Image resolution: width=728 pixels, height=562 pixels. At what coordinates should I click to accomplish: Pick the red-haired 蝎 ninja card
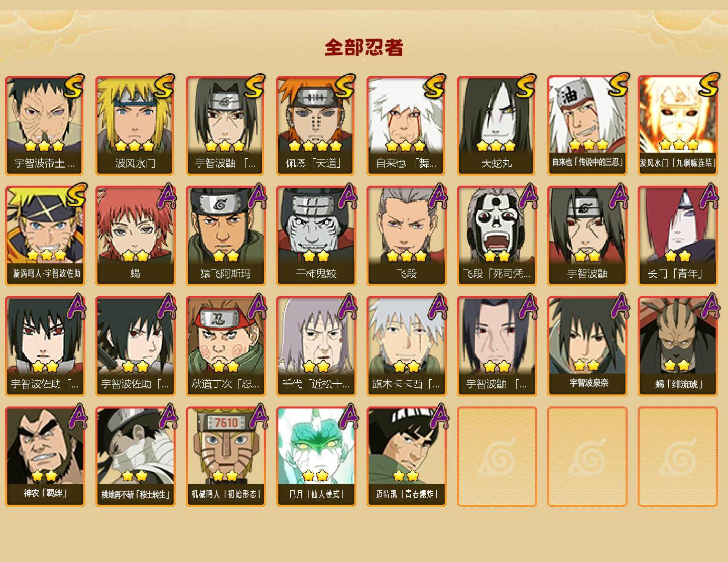[x=136, y=236]
